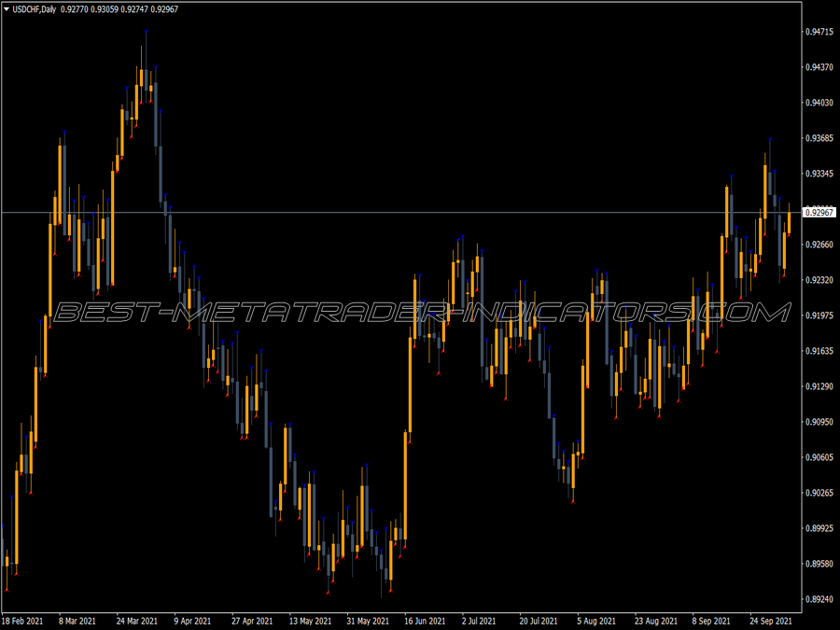Click the 18 Feb 2021 date label

coord(22,621)
